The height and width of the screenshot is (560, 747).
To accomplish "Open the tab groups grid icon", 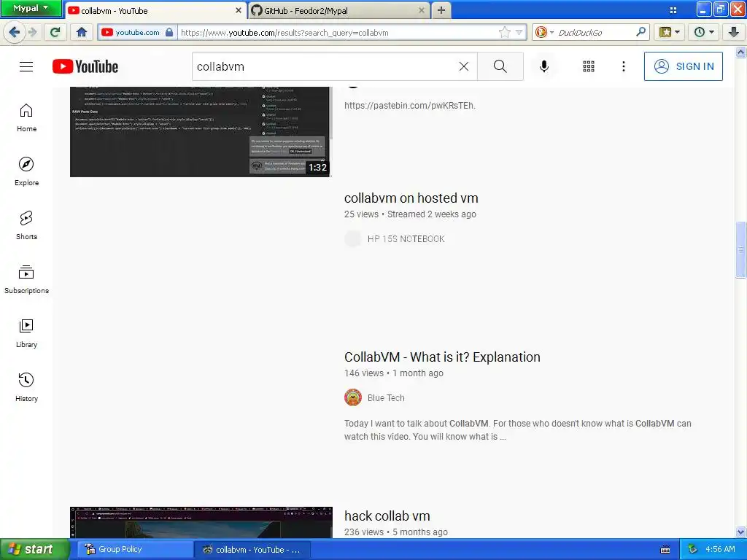I will click(673, 10).
